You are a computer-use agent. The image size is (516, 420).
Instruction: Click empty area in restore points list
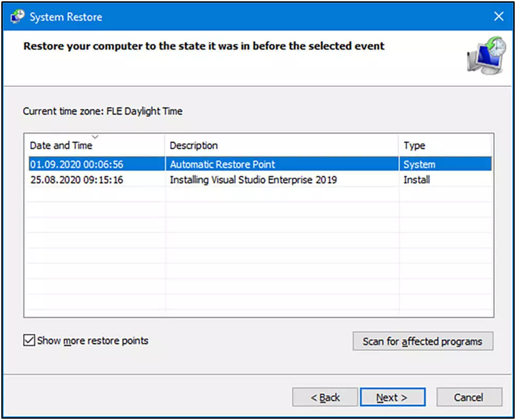tap(260, 250)
